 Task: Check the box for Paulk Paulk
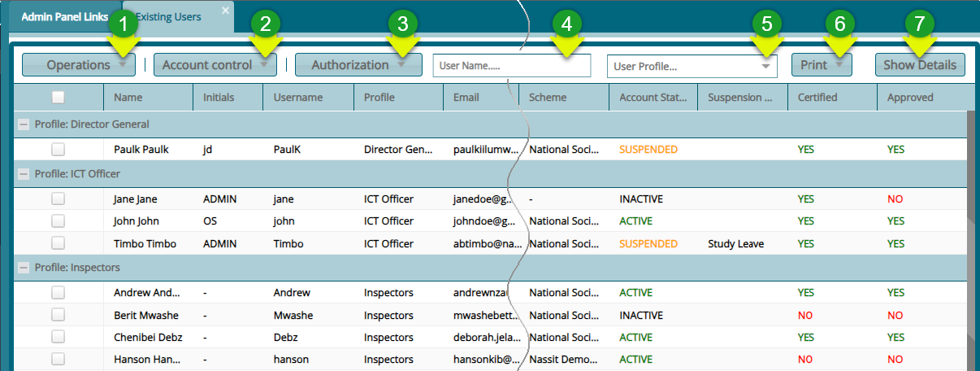point(58,149)
